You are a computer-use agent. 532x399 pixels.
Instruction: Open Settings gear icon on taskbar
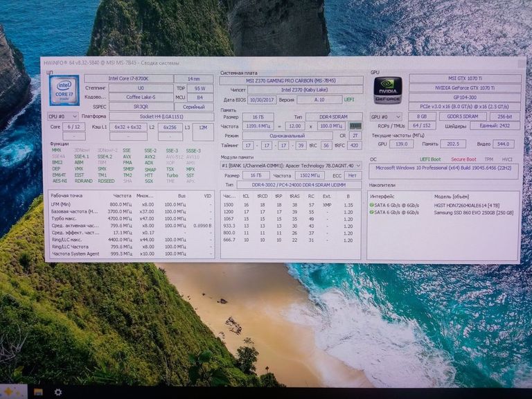[x=58, y=392]
